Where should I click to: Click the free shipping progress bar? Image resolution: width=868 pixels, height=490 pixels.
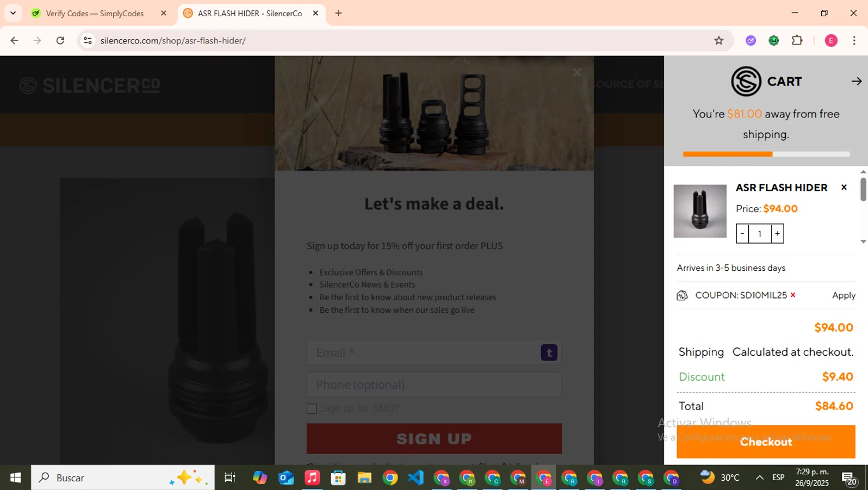766,154
